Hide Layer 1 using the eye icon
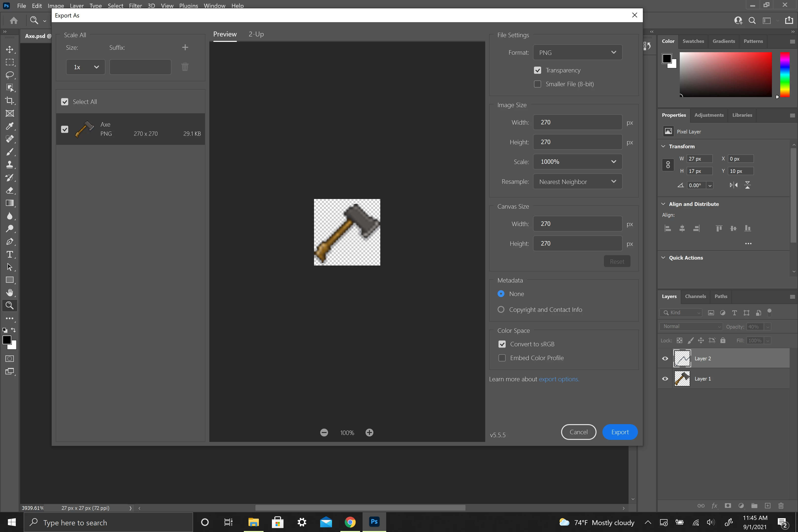The height and width of the screenshot is (532, 798). pyautogui.click(x=665, y=379)
